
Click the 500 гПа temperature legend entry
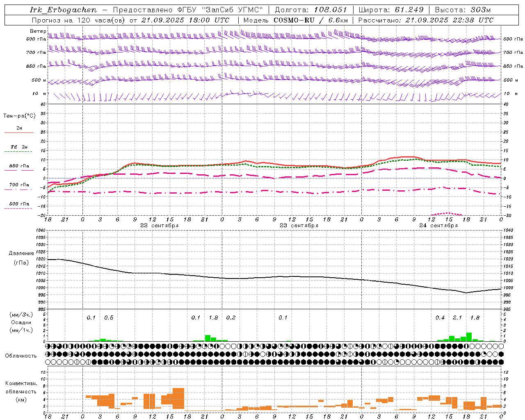click(19, 204)
